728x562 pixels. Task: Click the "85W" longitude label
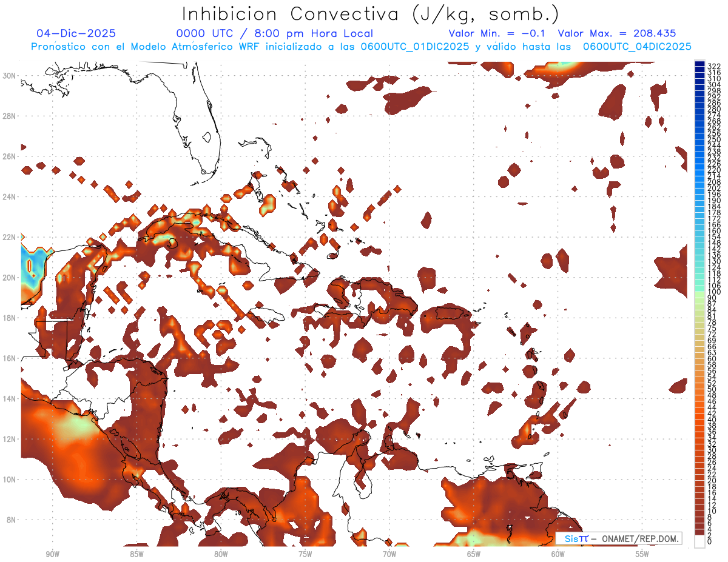pos(136,554)
